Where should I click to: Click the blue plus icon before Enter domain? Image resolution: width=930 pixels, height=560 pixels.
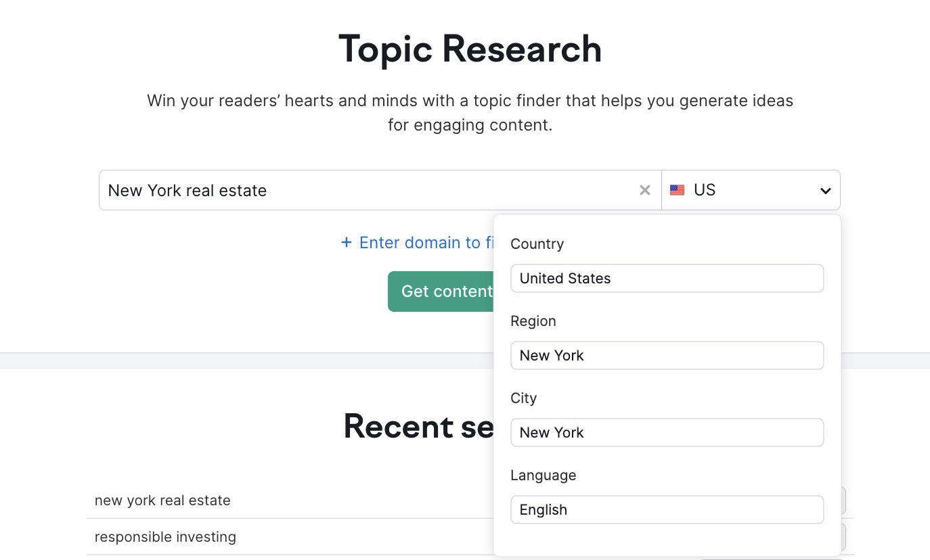point(345,242)
